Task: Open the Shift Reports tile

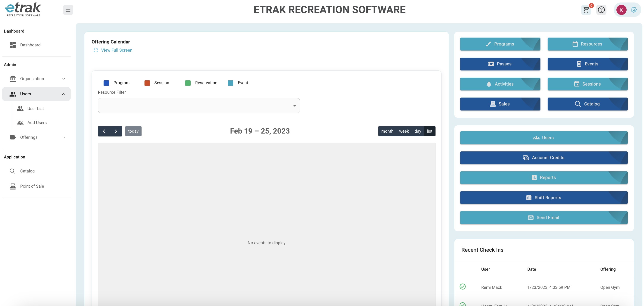Action: click(544, 198)
